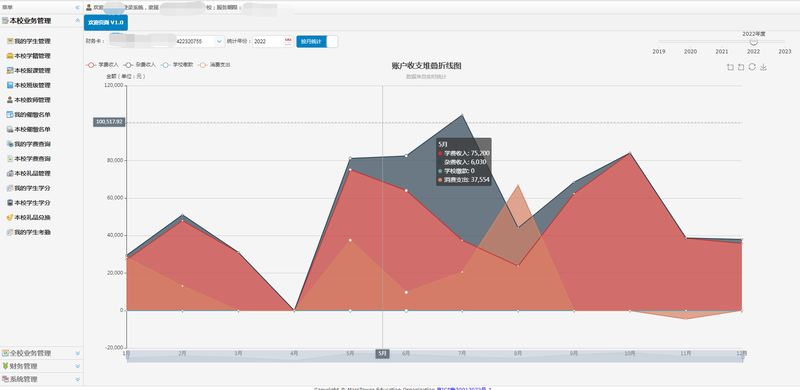Open the calendar picker beside year 2022
Viewport: 800px width, 390px height.
pyautogui.click(x=288, y=41)
